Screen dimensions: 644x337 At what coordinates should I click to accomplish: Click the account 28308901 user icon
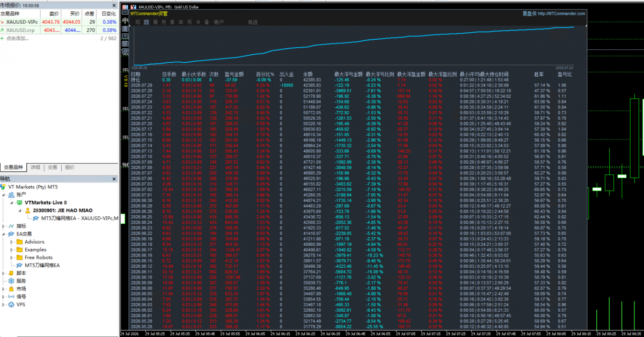tap(27, 211)
